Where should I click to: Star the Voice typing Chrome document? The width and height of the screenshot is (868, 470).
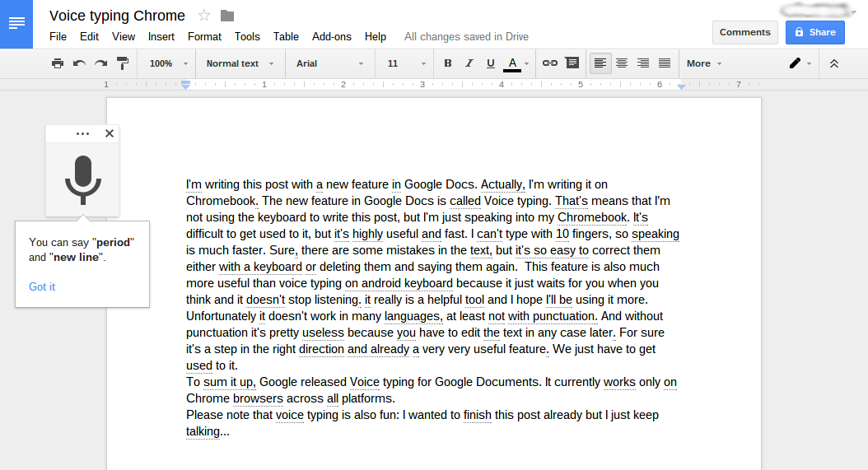pos(204,16)
